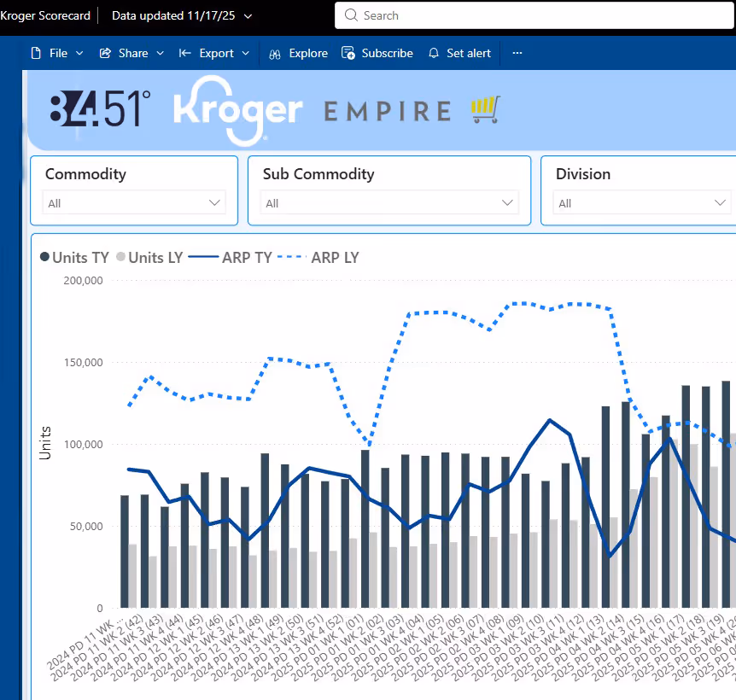
Task: Click the Subscribe bell icon
Action: point(348,53)
